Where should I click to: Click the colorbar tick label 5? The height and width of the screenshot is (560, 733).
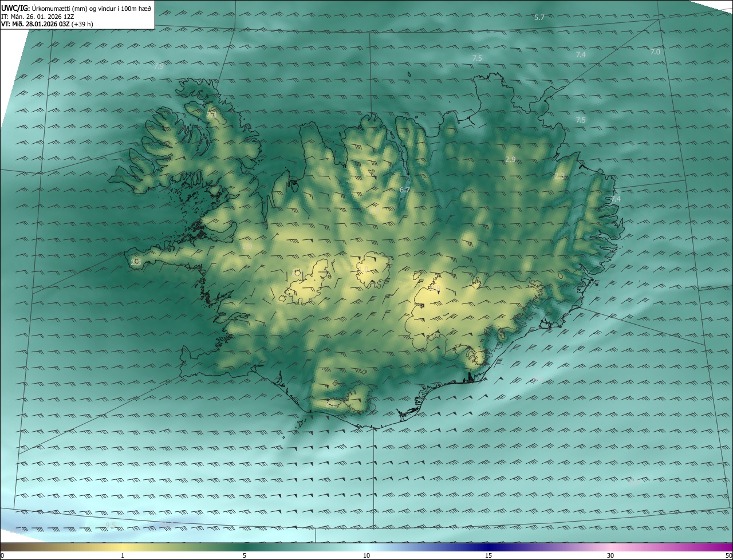[x=245, y=555]
